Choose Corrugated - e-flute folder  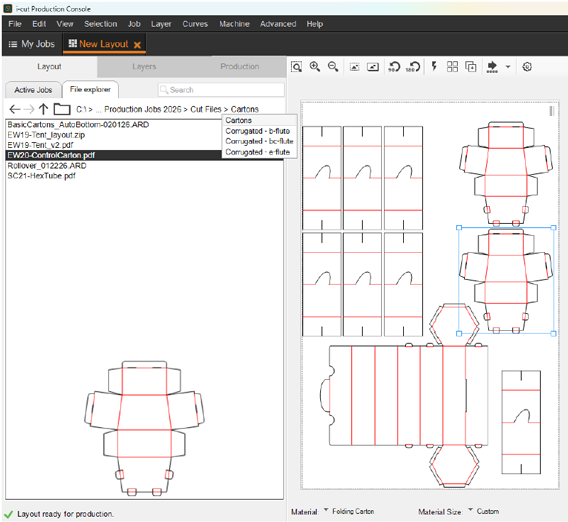point(259,152)
